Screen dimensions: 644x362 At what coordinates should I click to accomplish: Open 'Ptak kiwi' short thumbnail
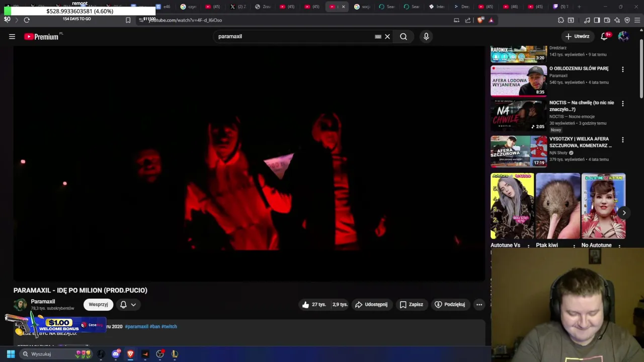(x=557, y=206)
